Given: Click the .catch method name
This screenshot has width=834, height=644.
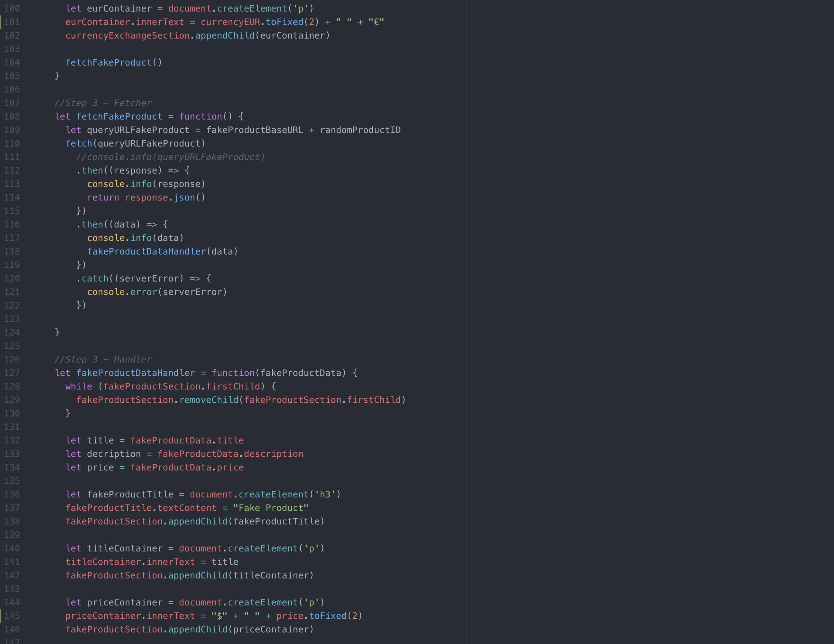Looking at the screenshot, I should (x=95, y=278).
